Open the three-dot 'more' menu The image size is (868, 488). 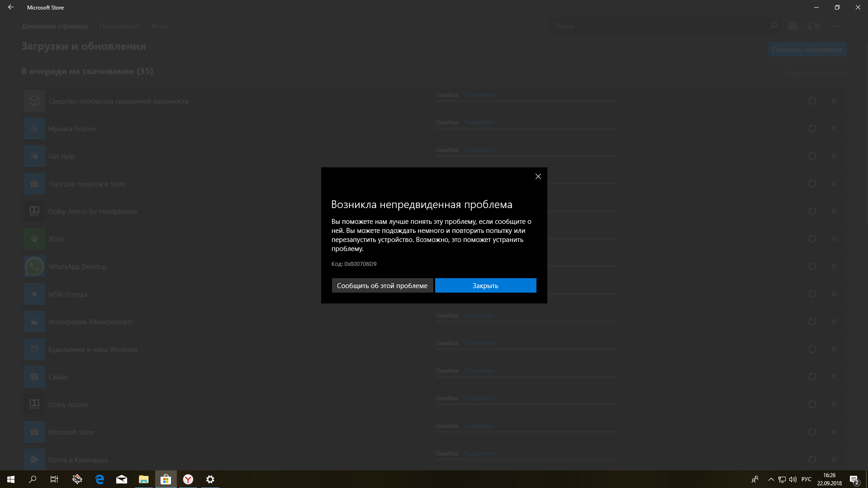835,26
